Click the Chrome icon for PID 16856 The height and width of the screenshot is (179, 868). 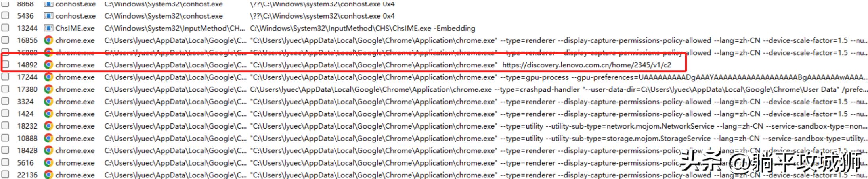click(x=48, y=40)
